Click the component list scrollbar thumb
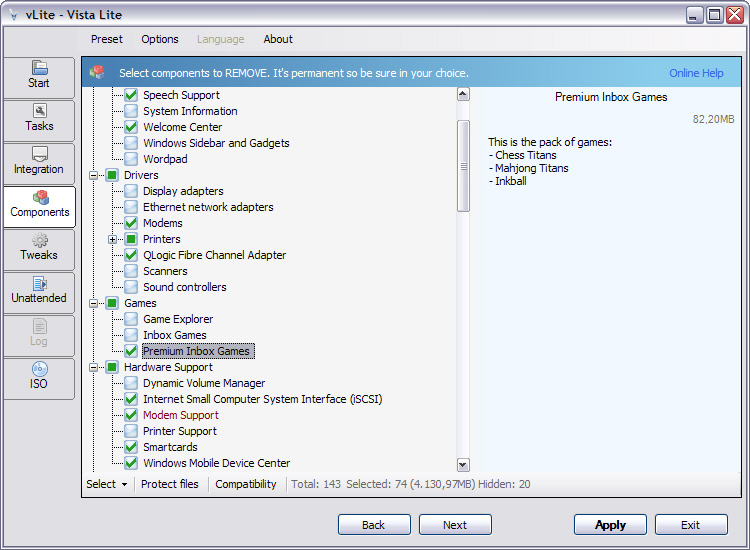This screenshot has width=750, height=550. [x=463, y=165]
